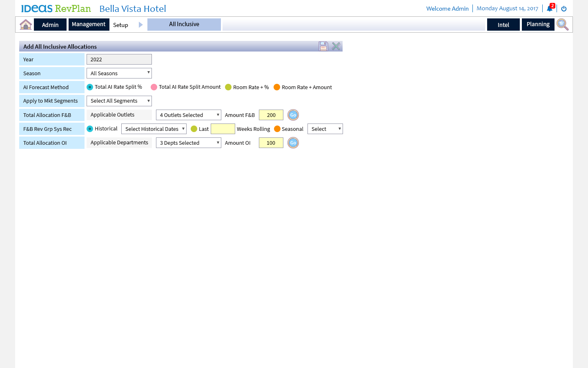Image resolution: width=588 pixels, height=368 pixels.
Task: Select Total AI Rate Split Amount option
Action: pyautogui.click(x=154, y=87)
